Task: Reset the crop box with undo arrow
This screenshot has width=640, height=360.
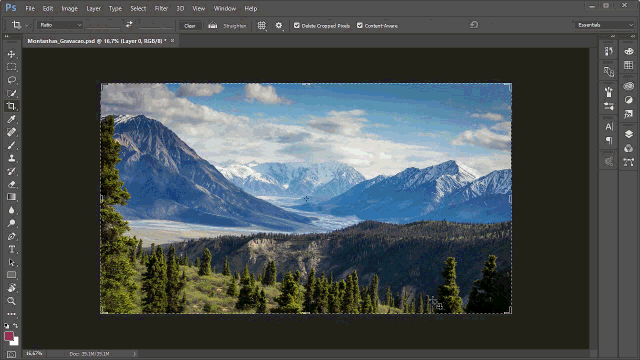Action: (x=474, y=25)
